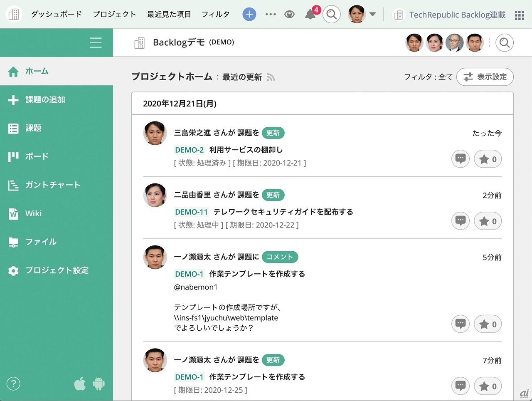Open issue key DEMO-11
This screenshot has width=532, height=401.
click(x=191, y=212)
